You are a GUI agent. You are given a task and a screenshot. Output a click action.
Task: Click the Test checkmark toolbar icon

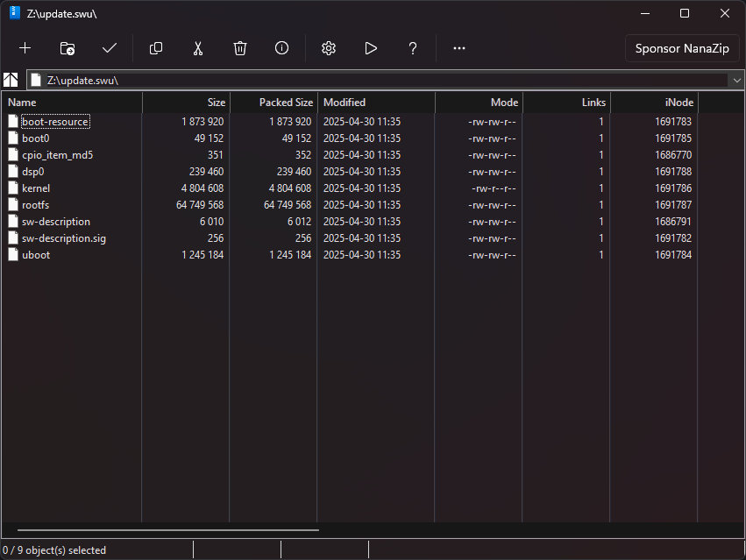(110, 48)
